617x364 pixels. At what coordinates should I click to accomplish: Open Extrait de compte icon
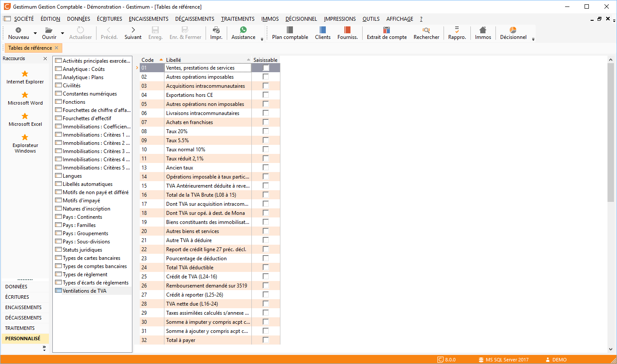click(x=387, y=30)
